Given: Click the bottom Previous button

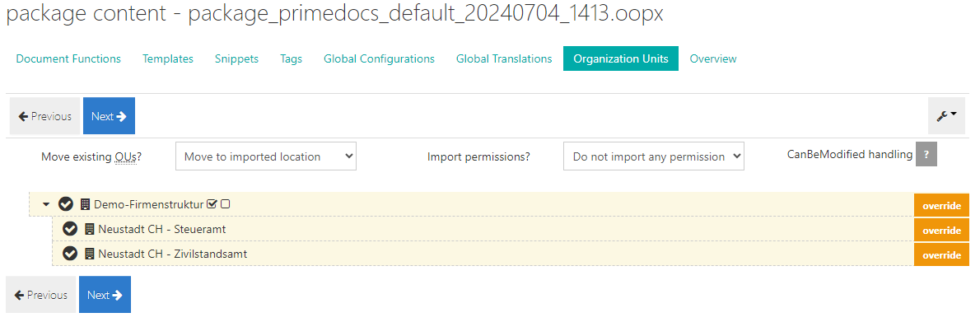Looking at the screenshot, I should tap(40, 295).
